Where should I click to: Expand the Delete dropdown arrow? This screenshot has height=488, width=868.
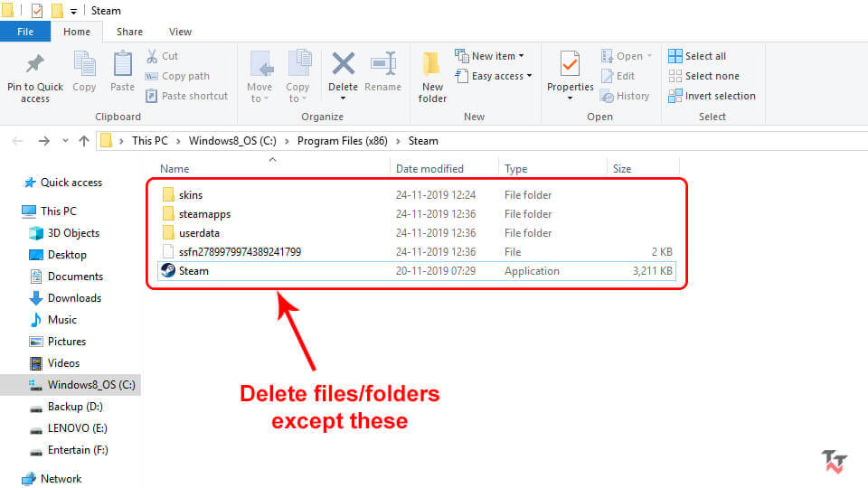(344, 99)
